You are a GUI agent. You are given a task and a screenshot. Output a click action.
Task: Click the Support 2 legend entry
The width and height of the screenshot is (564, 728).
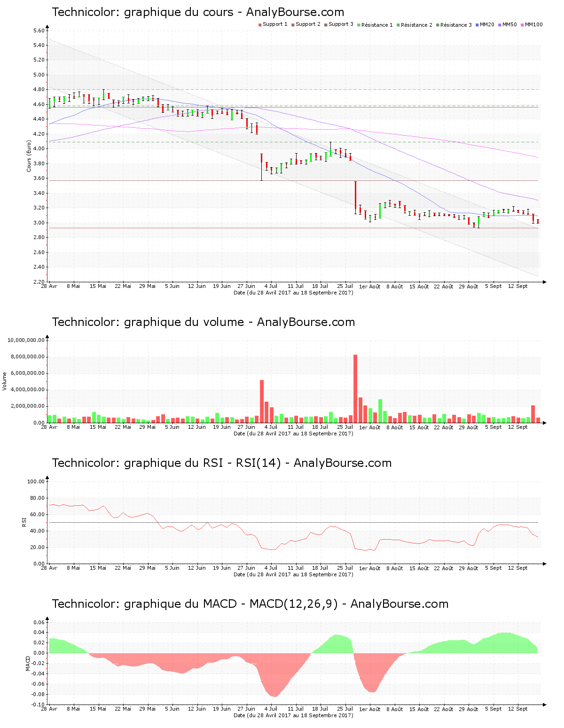click(306, 24)
